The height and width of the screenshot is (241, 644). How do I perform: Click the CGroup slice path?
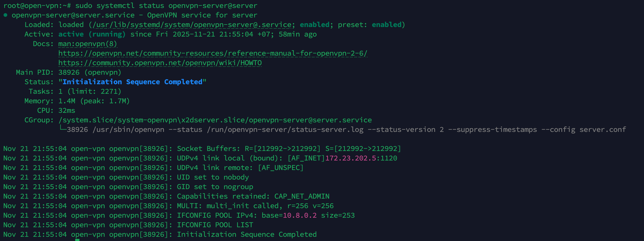215,120
